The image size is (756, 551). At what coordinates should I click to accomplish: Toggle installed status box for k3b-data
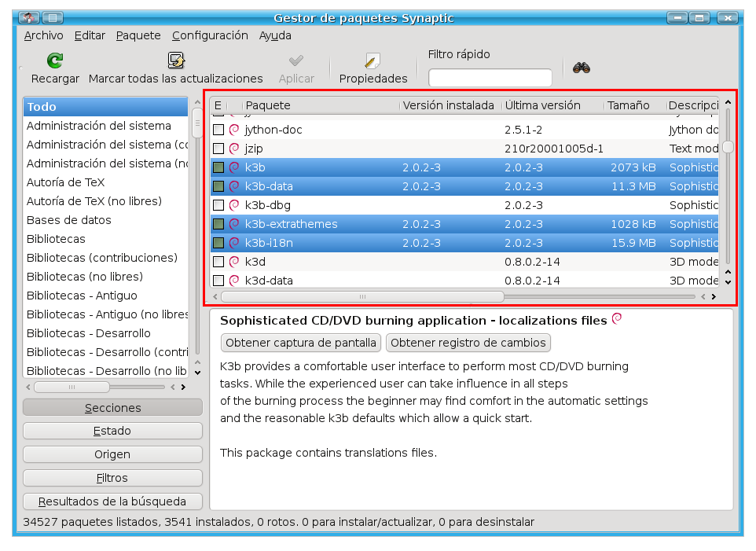(x=218, y=186)
